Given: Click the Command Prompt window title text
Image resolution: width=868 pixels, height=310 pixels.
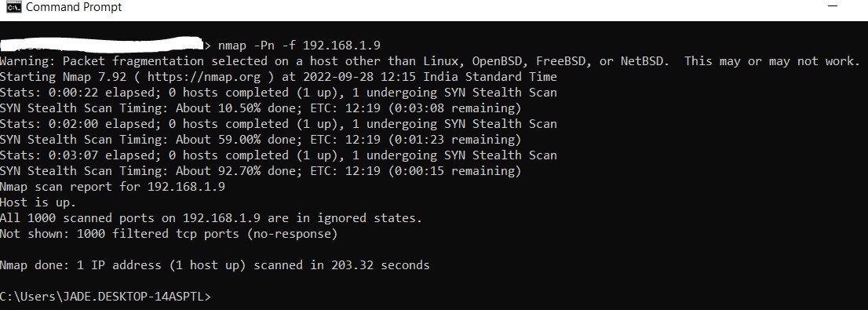Looking at the screenshot, I should click(x=74, y=7).
